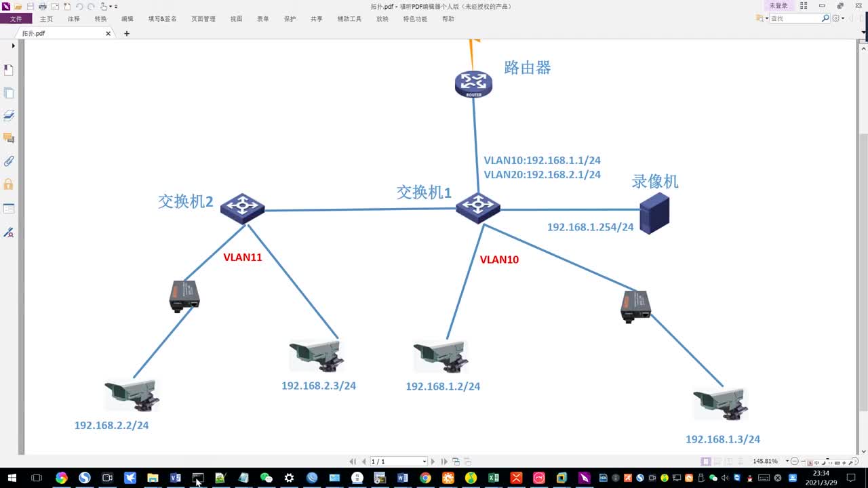Open the Excel taskbar icon
The image size is (868, 488).
coord(494,478)
